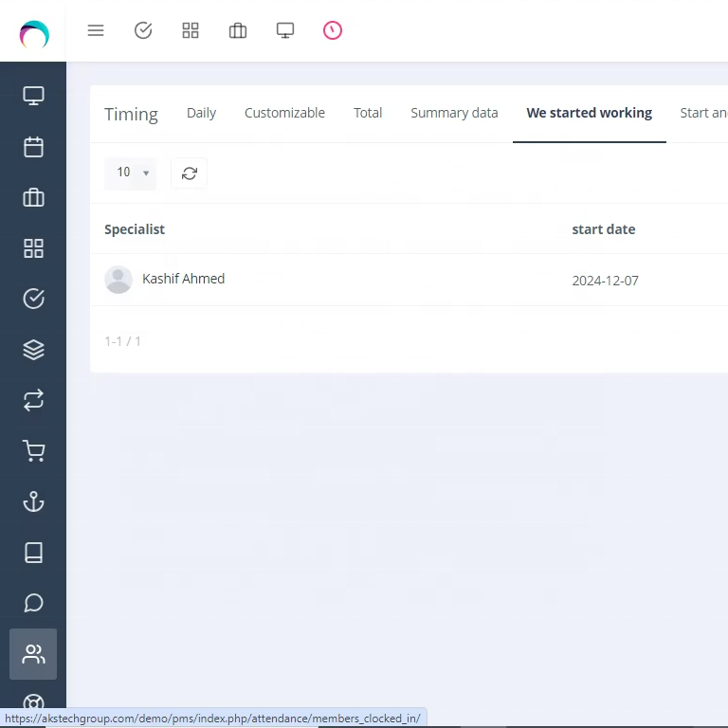The image size is (728, 728).
Task: Click the pink clock icon in top bar
Action: 333,30
